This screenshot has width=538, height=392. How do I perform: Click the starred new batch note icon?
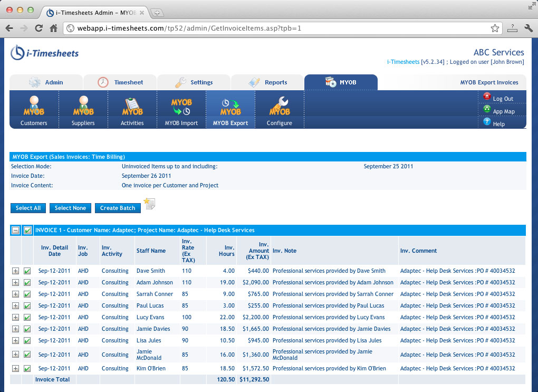(149, 204)
